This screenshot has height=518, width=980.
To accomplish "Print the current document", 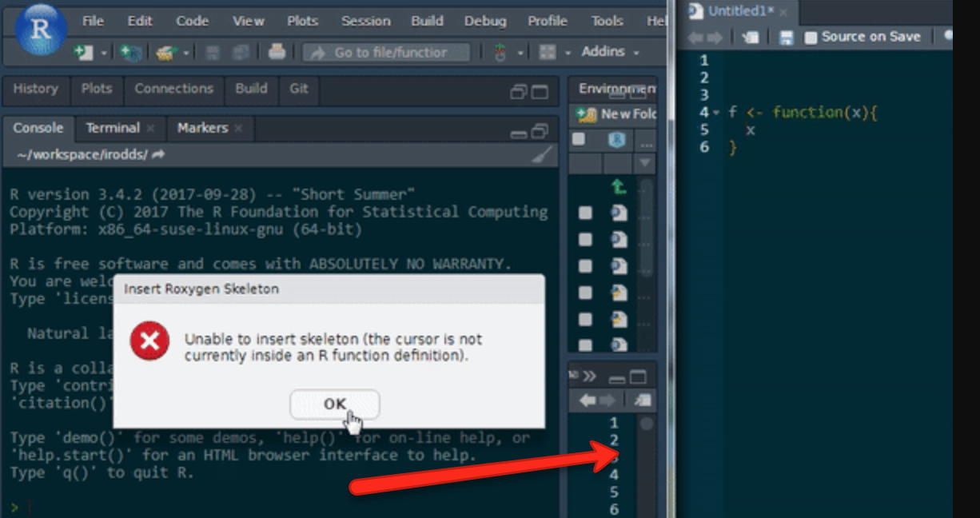I will coord(277,50).
